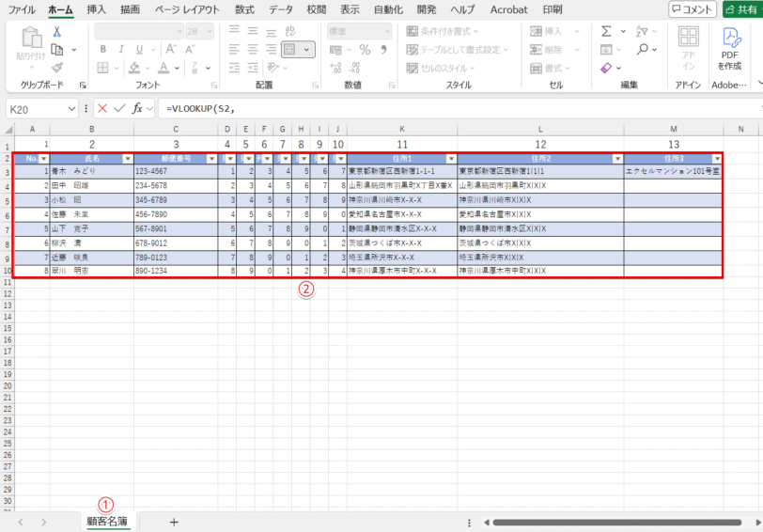The height and width of the screenshot is (532, 763).
Task: Click the Add-ins icon
Action: point(688,49)
